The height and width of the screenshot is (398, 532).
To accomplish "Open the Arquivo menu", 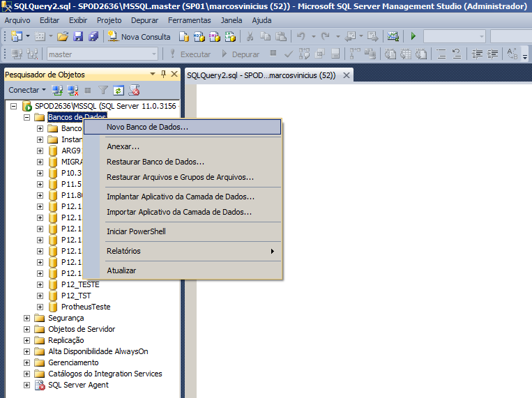I will pyautogui.click(x=17, y=20).
